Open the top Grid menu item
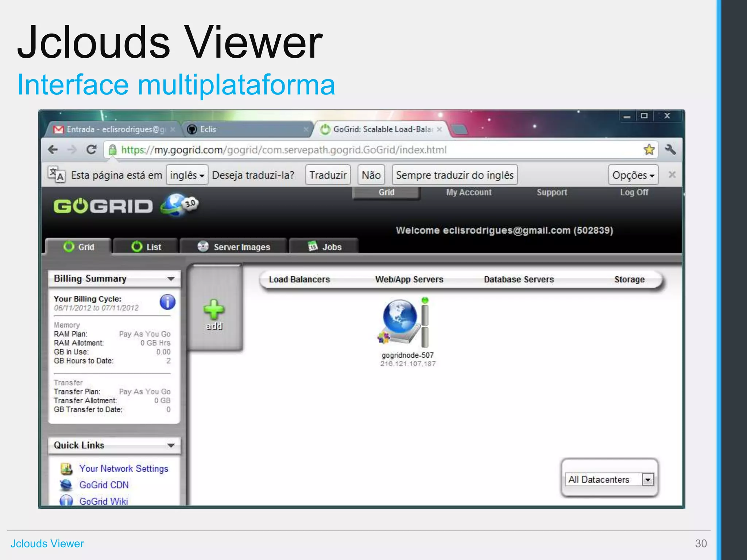The image size is (747, 560). pyautogui.click(x=386, y=192)
